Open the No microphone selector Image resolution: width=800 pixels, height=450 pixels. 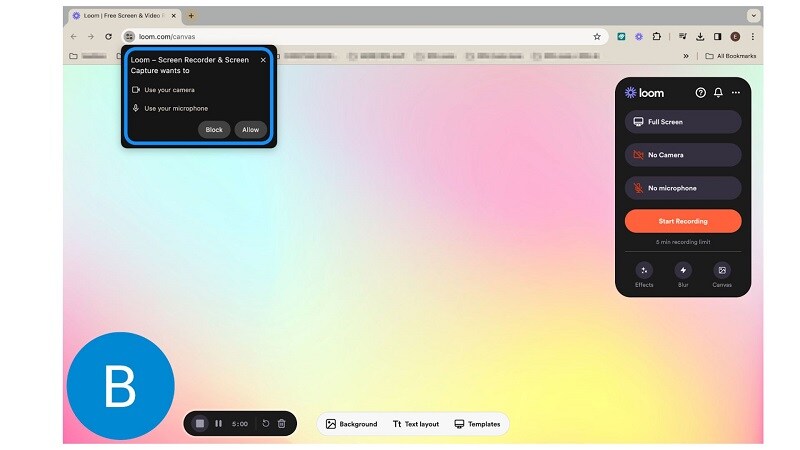tap(683, 188)
